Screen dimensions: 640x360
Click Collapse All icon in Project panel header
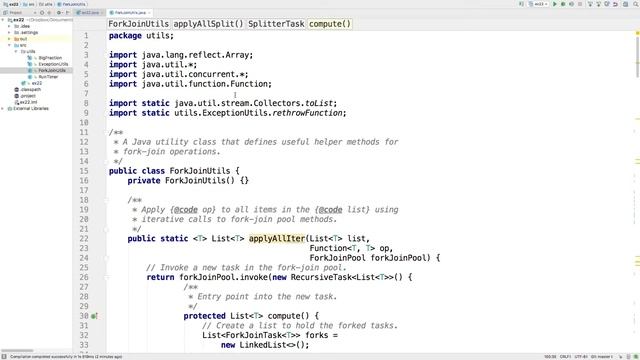pos(49,13)
